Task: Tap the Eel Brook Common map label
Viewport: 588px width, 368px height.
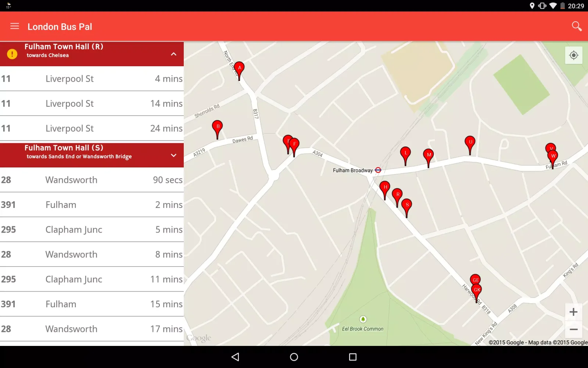Action: (x=363, y=329)
